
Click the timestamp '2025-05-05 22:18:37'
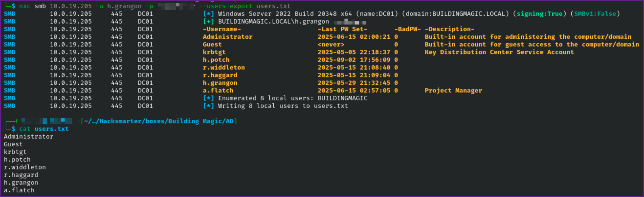(354, 52)
